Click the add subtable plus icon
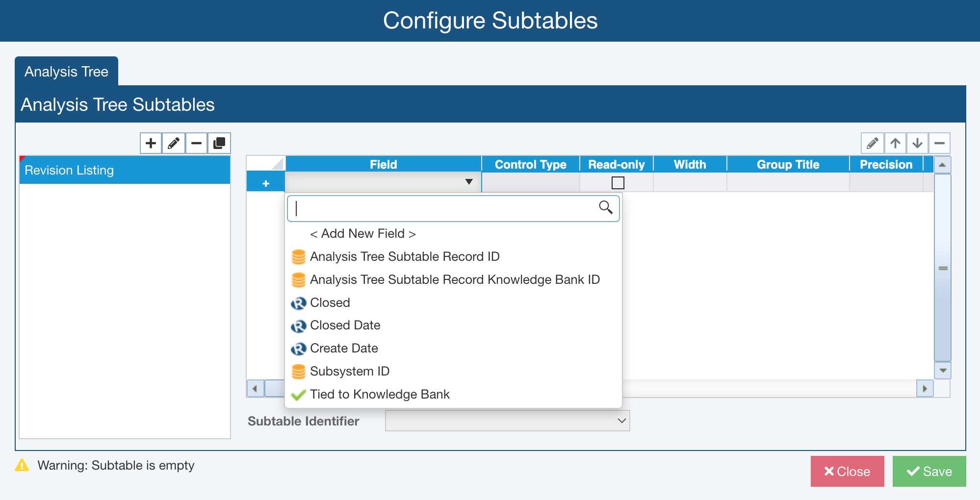 coord(151,143)
